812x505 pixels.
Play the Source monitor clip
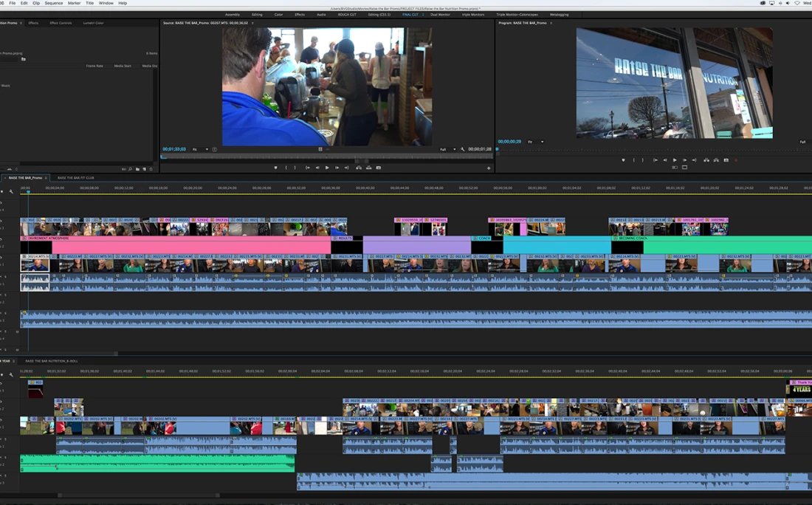point(327,168)
